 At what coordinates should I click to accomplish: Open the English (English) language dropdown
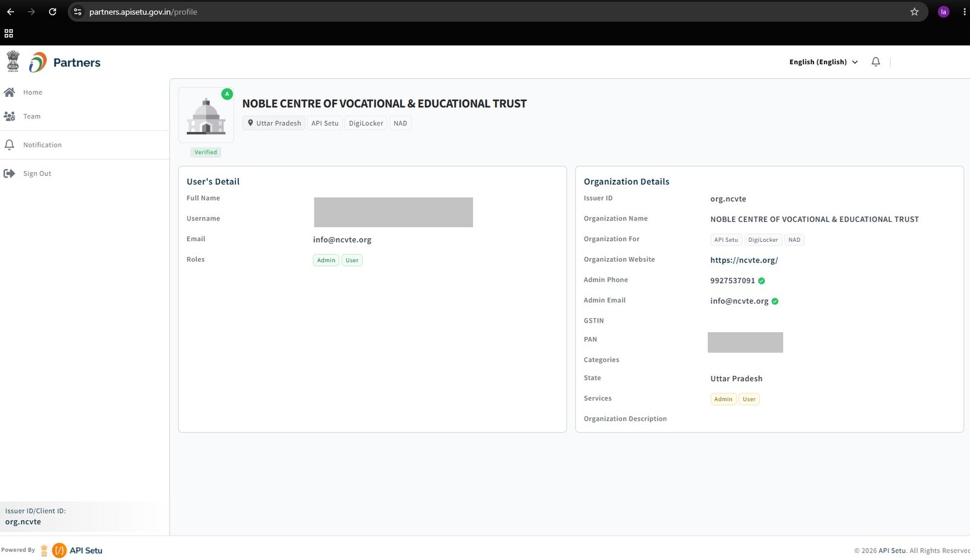tap(823, 62)
